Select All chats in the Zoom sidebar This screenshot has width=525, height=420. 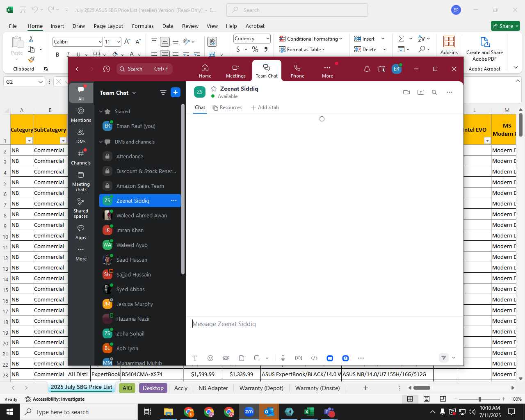pyautogui.click(x=81, y=94)
